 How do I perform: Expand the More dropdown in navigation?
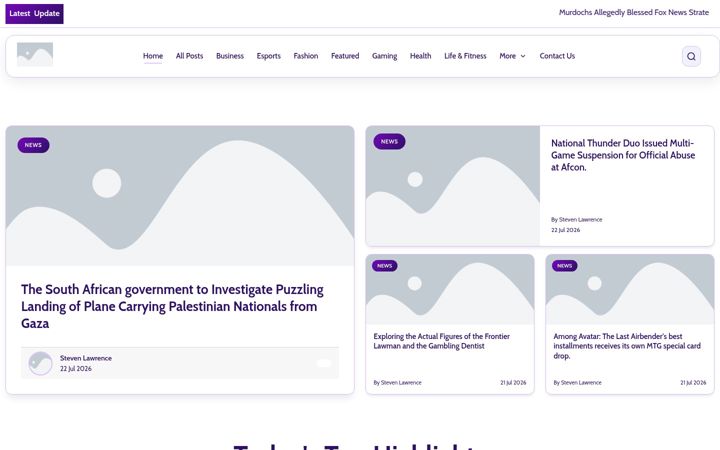(512, 56)
